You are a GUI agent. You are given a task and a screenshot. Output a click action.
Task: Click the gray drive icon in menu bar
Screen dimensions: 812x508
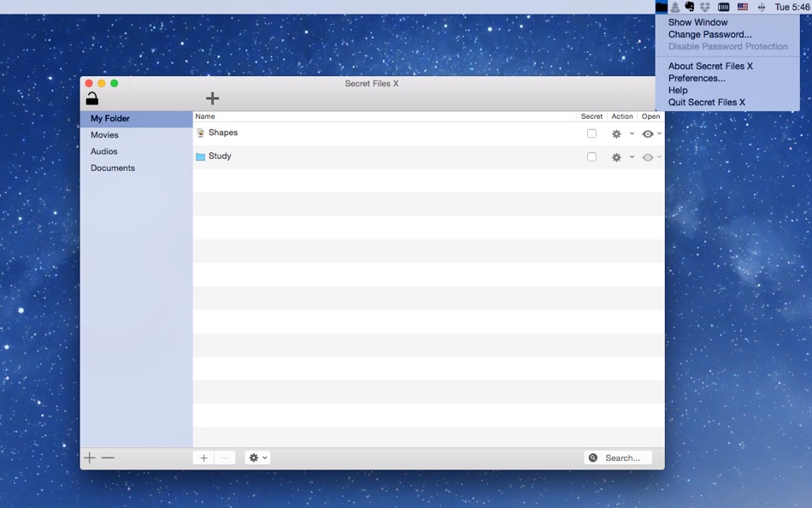[675, 7]
